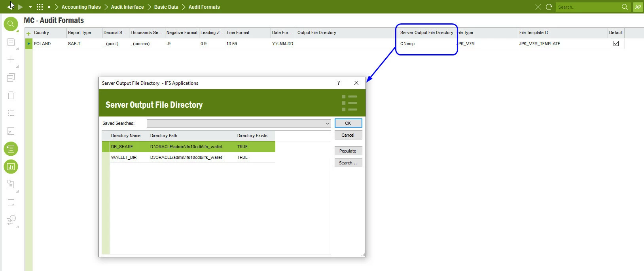Click the Default column header
The height and width of the screenshot is (271, 644).
coord(616,32)
